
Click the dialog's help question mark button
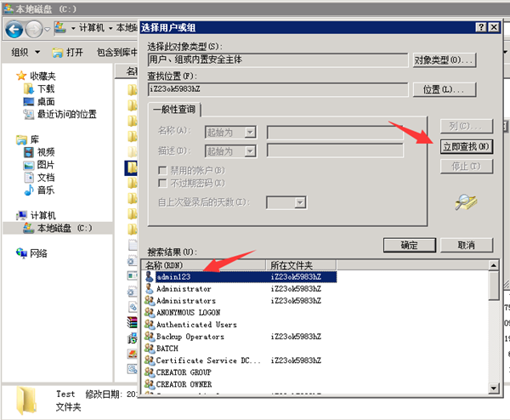point(478,26)
